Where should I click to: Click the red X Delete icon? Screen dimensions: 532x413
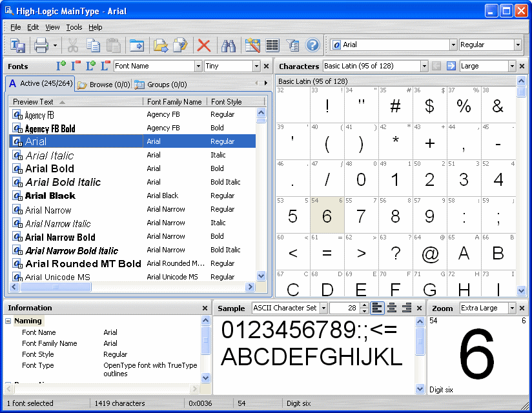[x=204, y=45]
